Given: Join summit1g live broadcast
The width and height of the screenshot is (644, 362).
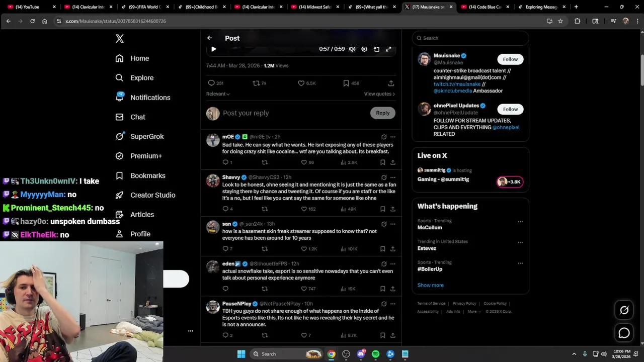Looking at the screenshot, I should tap(510, 182).
